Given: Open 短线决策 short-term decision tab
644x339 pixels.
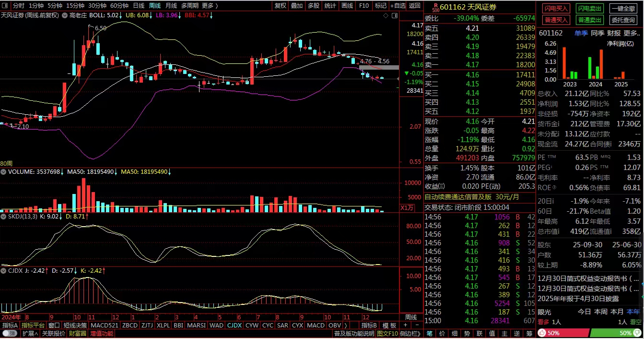Looking at the screenshot, I should [x=75, y=325].
